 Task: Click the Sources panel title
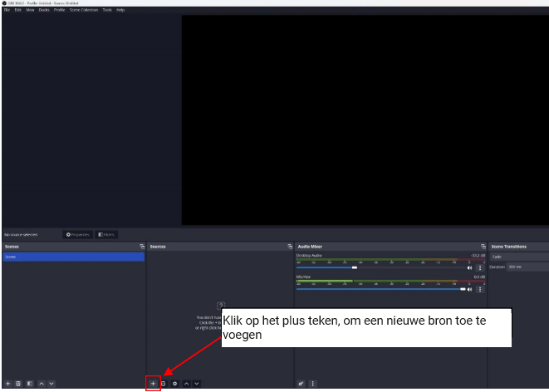(158, 247)
